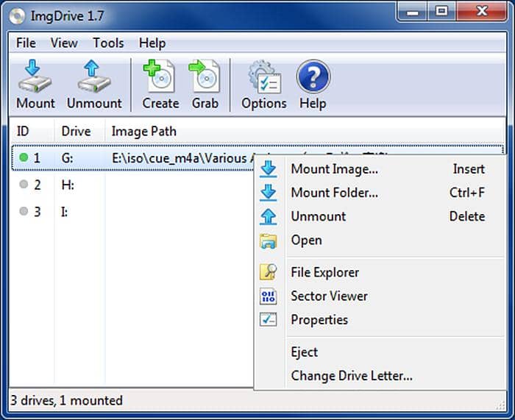This screenshot has height=420, width=515.
Task: Open the File menu
Action: click(x=26, y=43)
